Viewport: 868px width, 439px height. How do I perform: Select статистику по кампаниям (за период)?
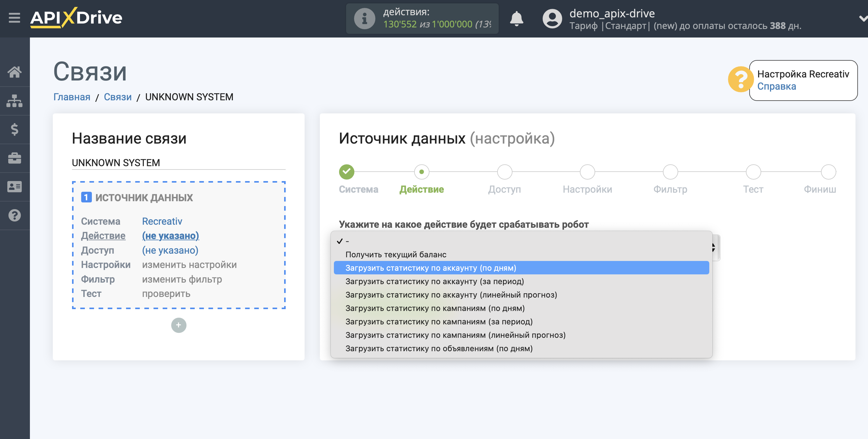[521, 322]
